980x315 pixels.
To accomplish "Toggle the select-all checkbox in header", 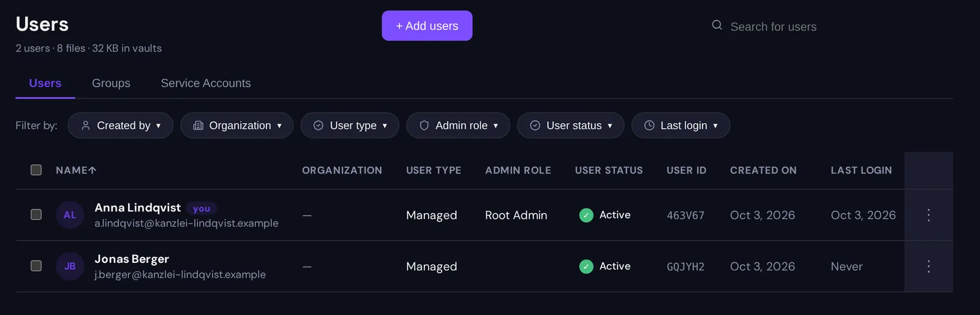I will (x=36, y=170).
